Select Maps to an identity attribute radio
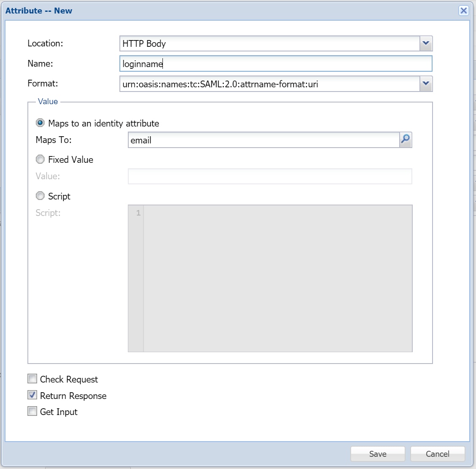The height and width of the screenshot is (469, 476). point(40,123)
